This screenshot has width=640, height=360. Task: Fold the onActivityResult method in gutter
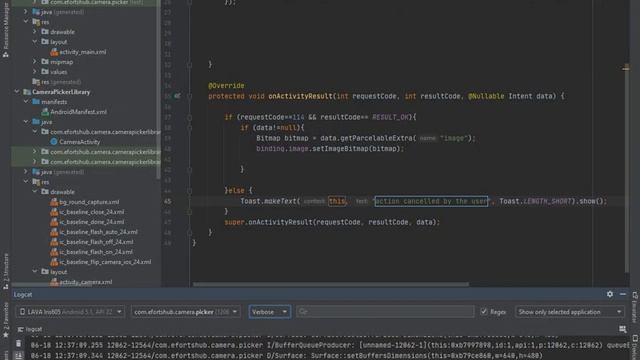pos(189,96)
